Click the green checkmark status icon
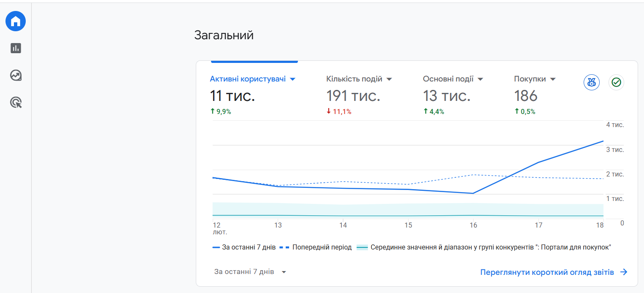644x293 pixels. [x=616, y=82]
